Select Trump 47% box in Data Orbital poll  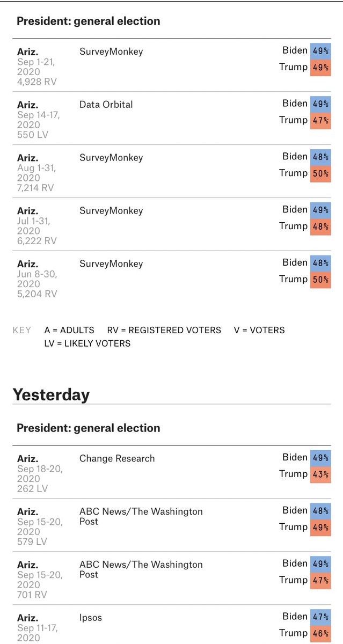tap(320, 120)
